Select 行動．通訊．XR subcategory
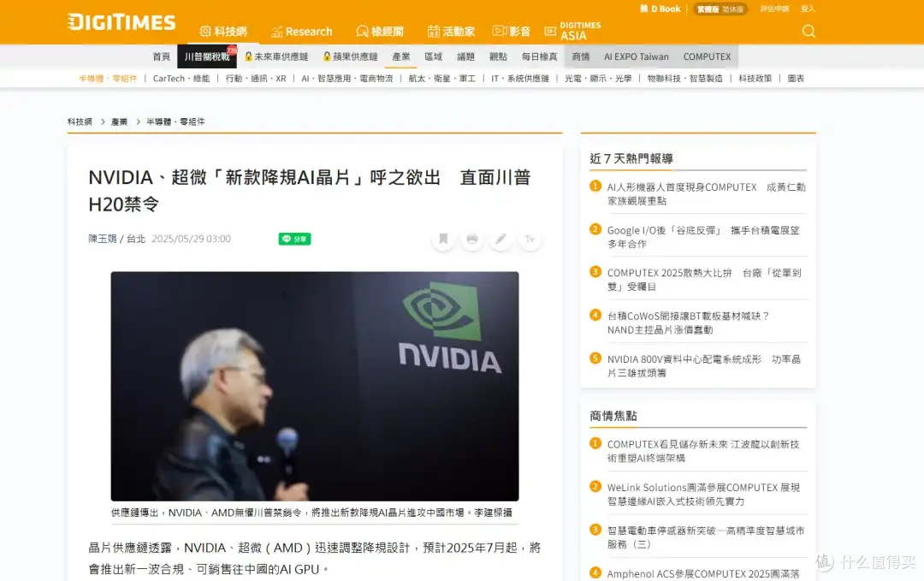This screenshot has width=924, height=581. click(256, 79)
